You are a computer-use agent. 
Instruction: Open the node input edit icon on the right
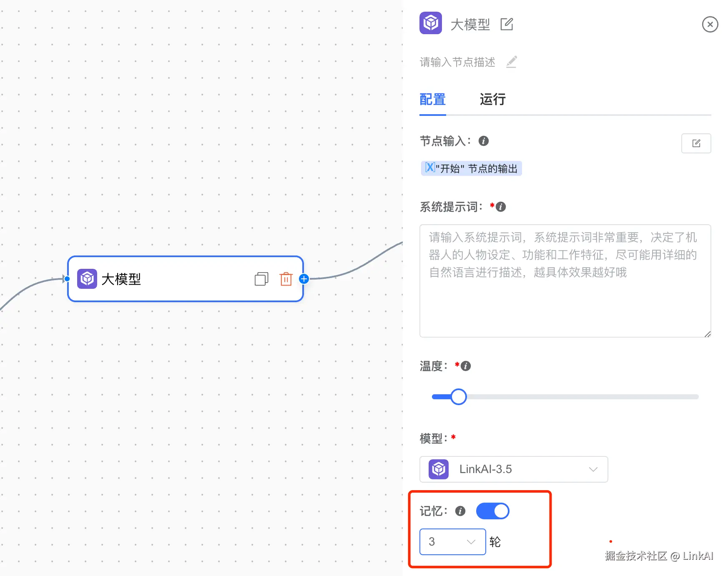click(x=696, y=143)
